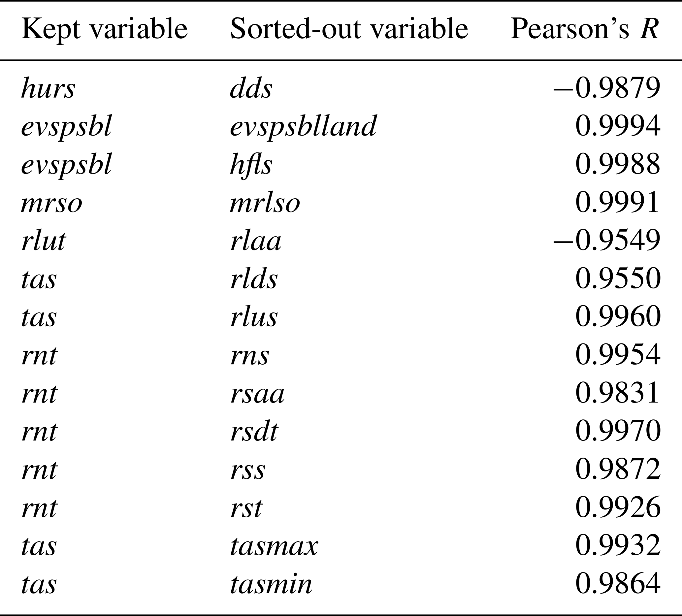Click the correlation value −0.9879
682x616 pixels.
[606, 89]
